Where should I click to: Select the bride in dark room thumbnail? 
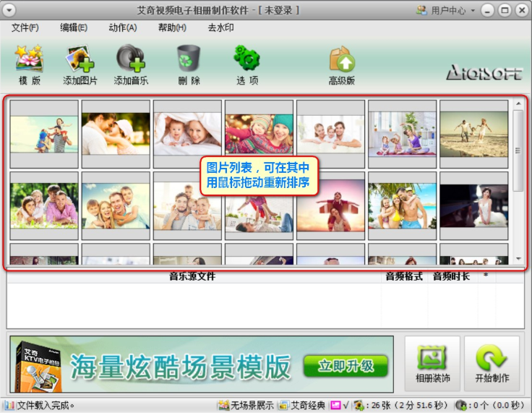point(474,205)
